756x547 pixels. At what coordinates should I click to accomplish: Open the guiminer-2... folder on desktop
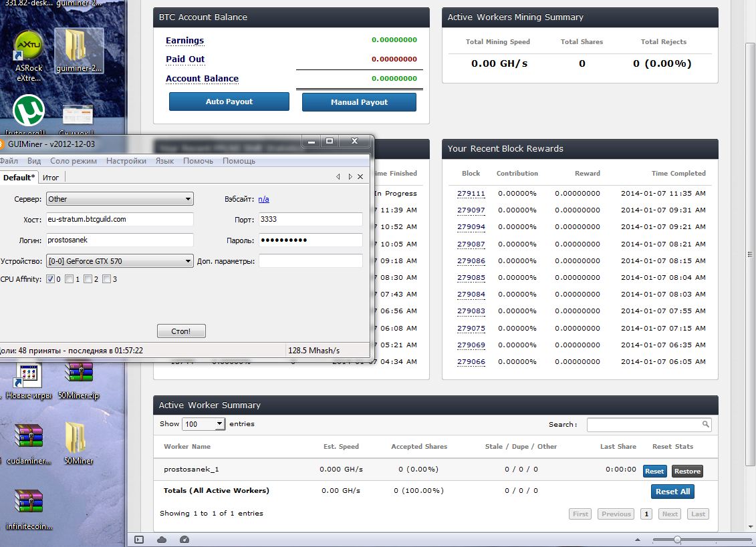(79, 51)
